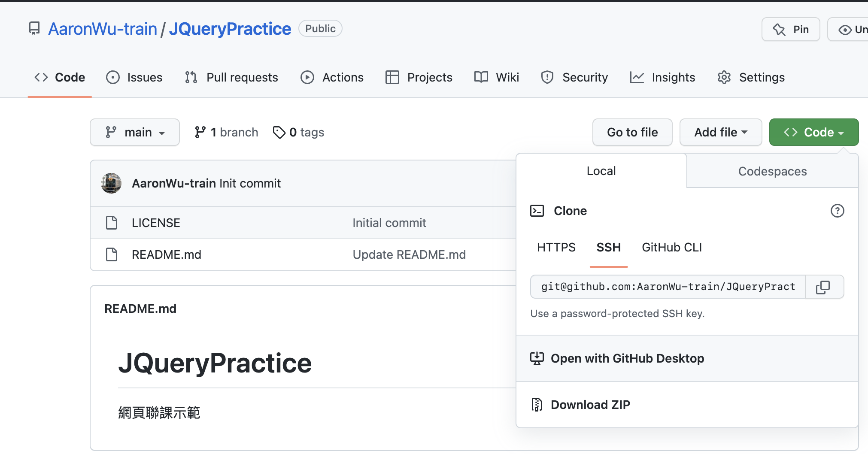
Task: Open the Issues tab
Action: 134,77
